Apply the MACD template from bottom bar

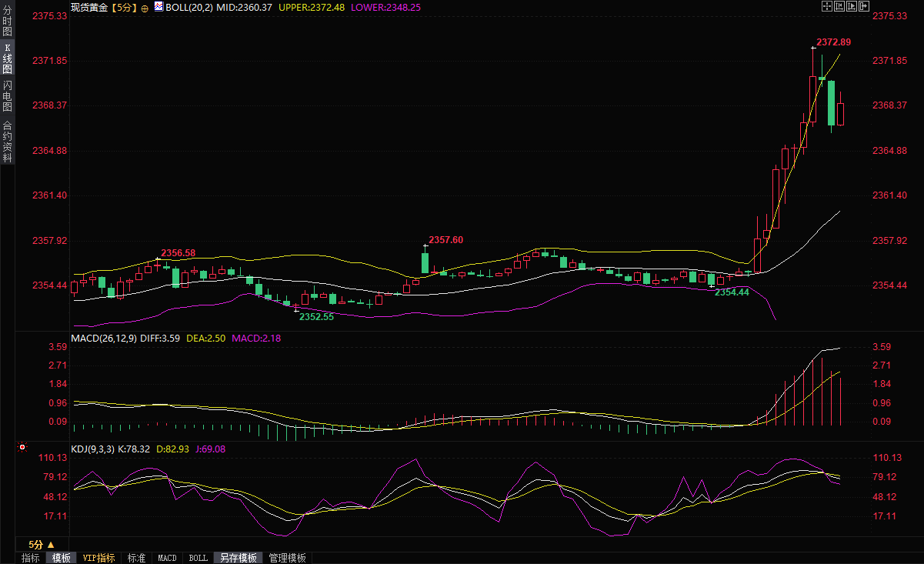click(x=167, y=558)
